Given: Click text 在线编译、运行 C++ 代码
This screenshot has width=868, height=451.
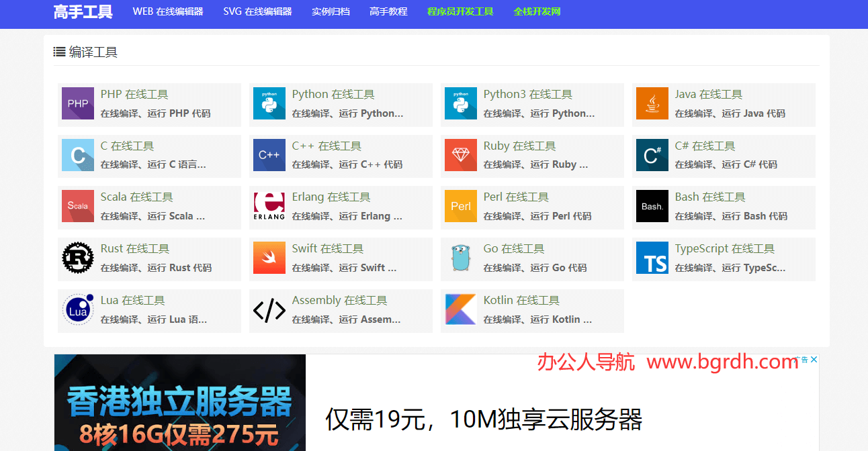Looking at the screenshot, I should click(x=347, y=164).
